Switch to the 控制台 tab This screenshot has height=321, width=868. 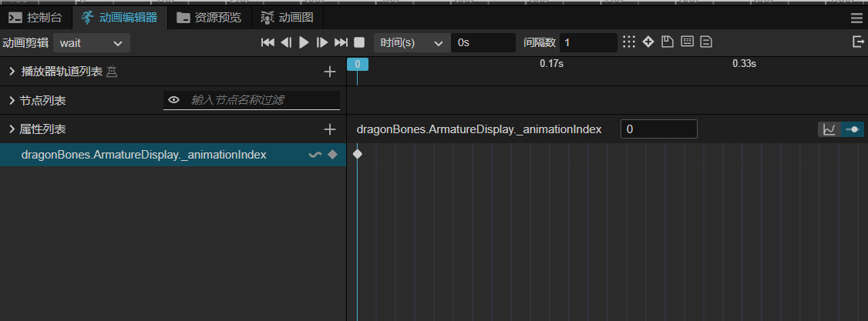tap(36, 18)
